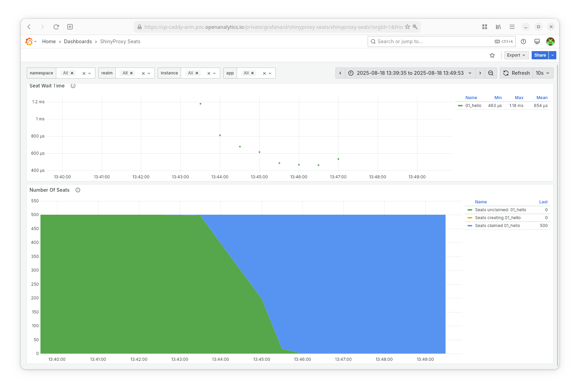Screen dimensions: 580x392
Task: Sort Seat Wait Time legend by Min
Action: [498, 98]
